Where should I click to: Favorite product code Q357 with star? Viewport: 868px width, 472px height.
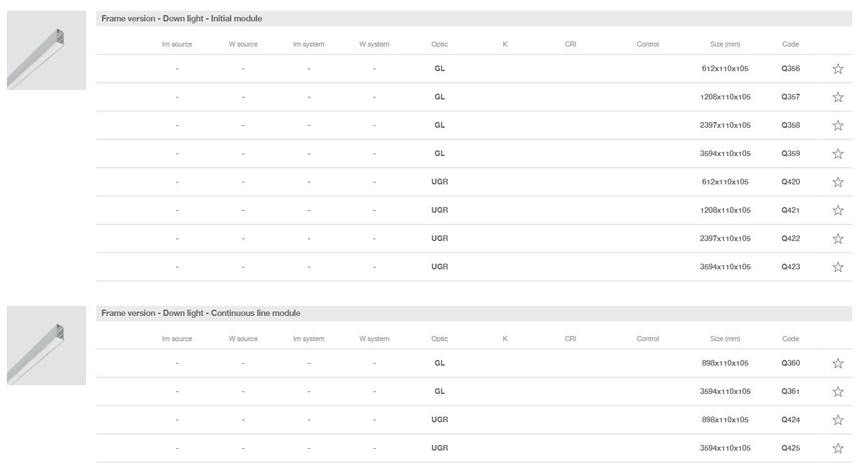pyautogui.click(x=838, y=98)
